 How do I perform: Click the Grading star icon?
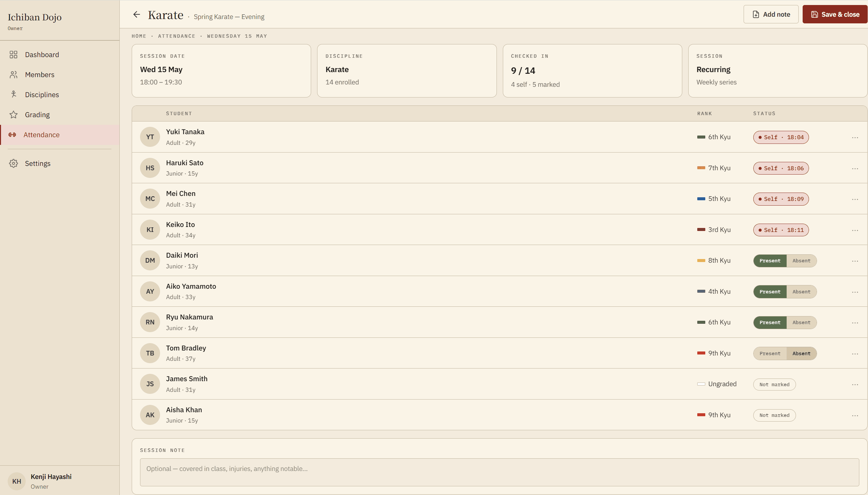click(14, 114)
